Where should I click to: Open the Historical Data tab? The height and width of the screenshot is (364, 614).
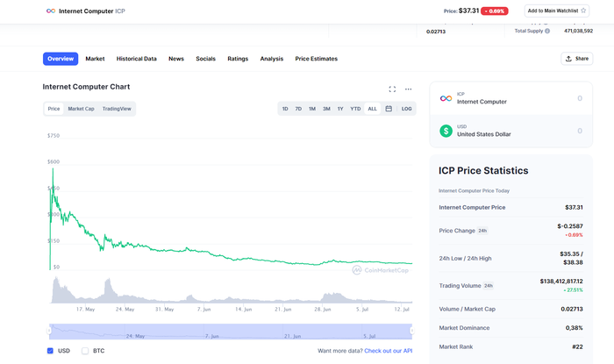[x=136, y=59]
